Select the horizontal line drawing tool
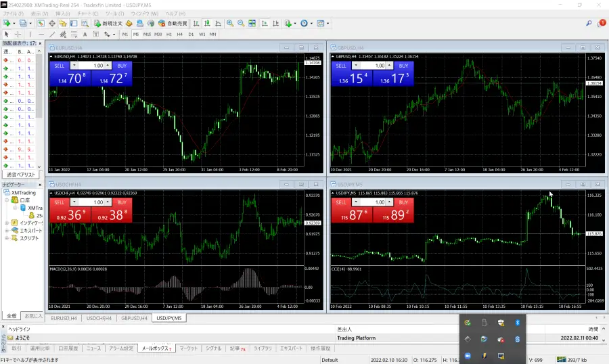609x364 pixels. click(x=41, y=34)
